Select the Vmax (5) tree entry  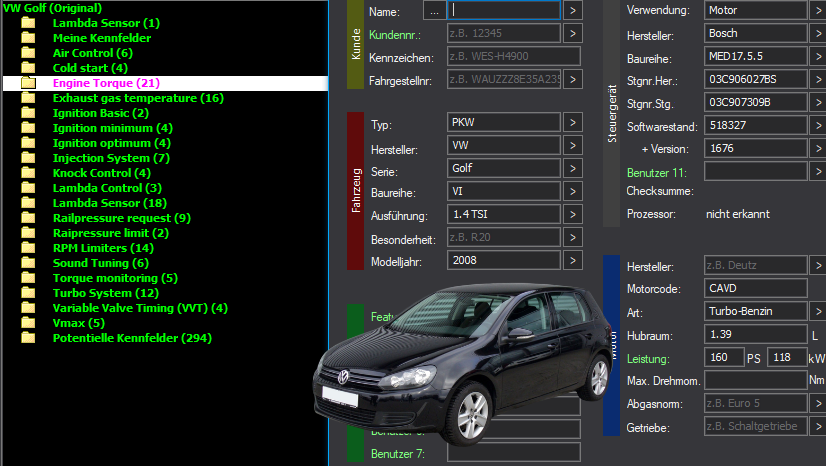[78, 323]
